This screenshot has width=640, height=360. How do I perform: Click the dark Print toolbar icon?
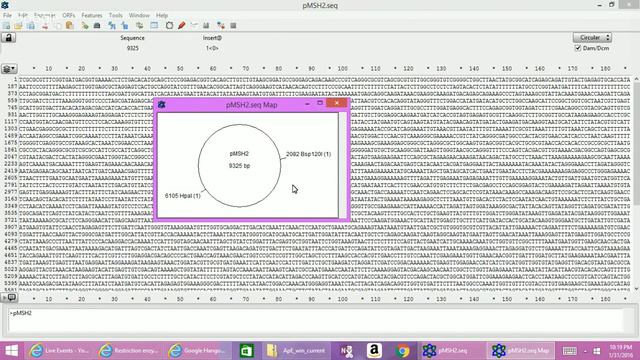[x=97, y=26]
